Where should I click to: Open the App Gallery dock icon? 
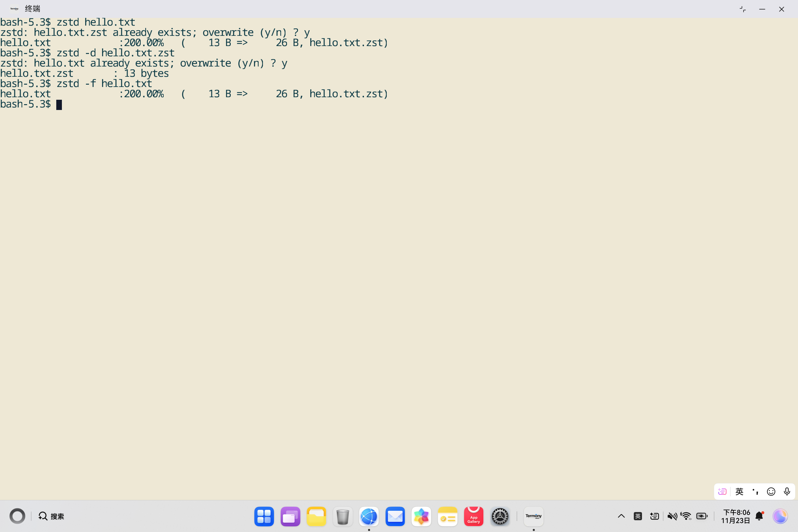click(473, 516)
